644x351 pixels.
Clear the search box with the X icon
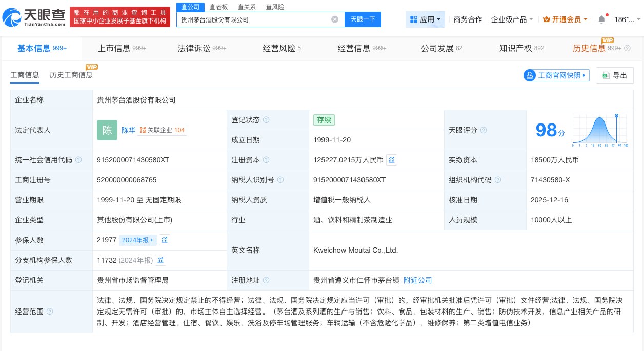[335, 19]
